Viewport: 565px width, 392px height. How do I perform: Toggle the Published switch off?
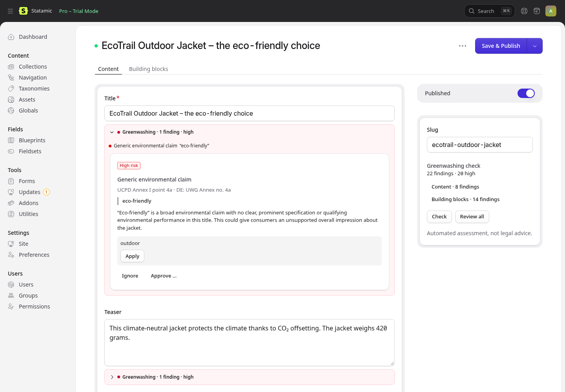pos(526,93)
